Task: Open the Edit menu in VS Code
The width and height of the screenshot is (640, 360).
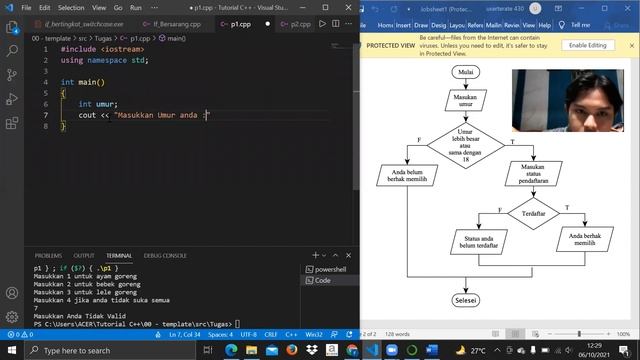Action: pyautogui.click(x=44, y=8)
